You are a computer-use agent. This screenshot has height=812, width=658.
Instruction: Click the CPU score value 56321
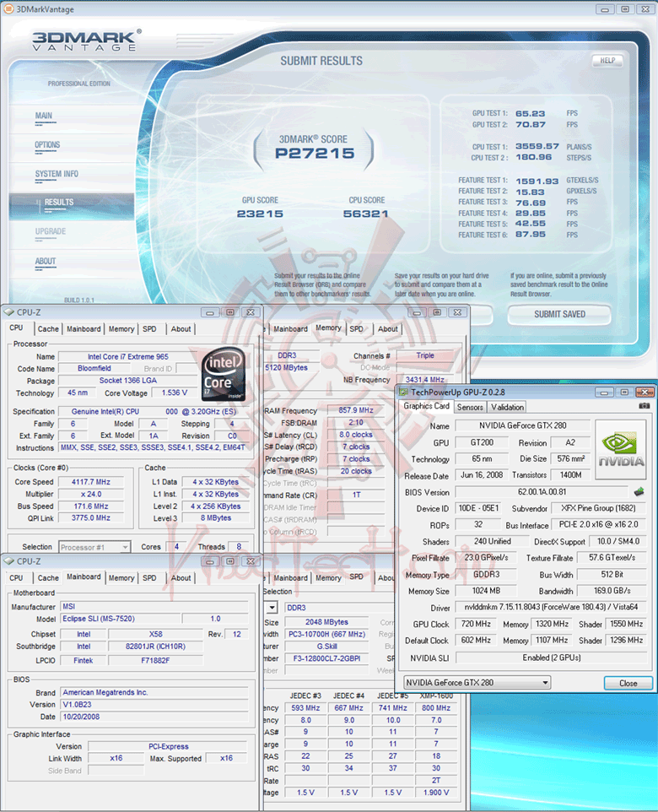coord(365,214)
